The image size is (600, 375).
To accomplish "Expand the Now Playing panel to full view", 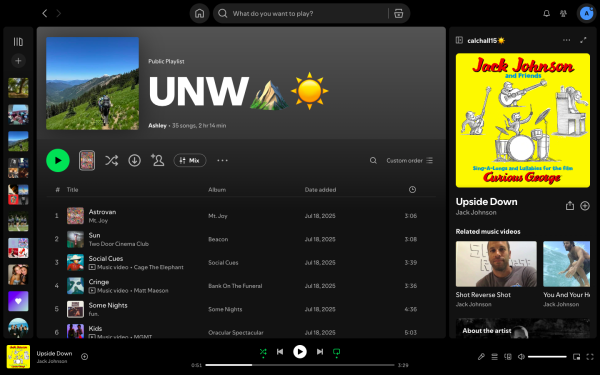I will 583,40.
